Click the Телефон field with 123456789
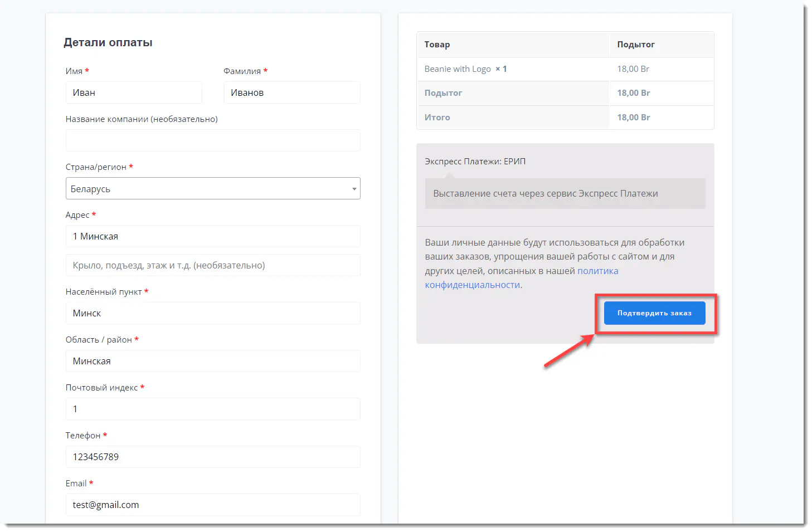812x532 pixels. [x=213, y=457]
